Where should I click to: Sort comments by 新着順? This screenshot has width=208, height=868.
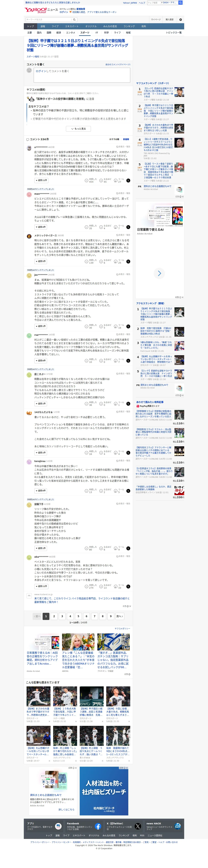[x=126, y=139]
